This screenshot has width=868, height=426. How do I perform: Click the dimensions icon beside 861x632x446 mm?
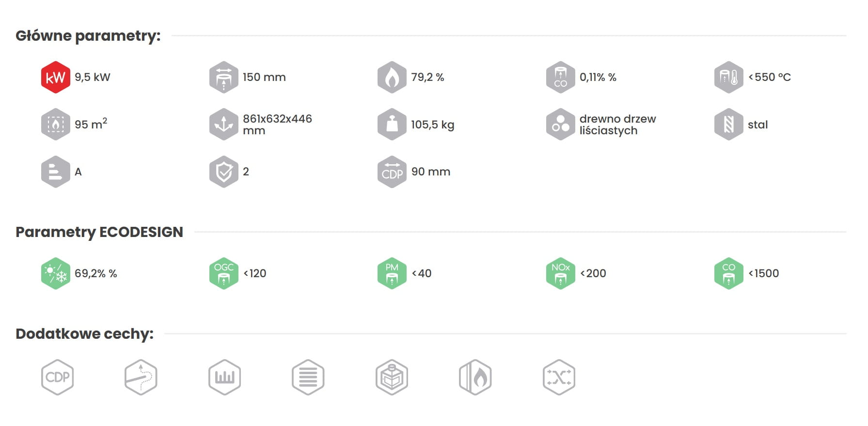(224, 124)
